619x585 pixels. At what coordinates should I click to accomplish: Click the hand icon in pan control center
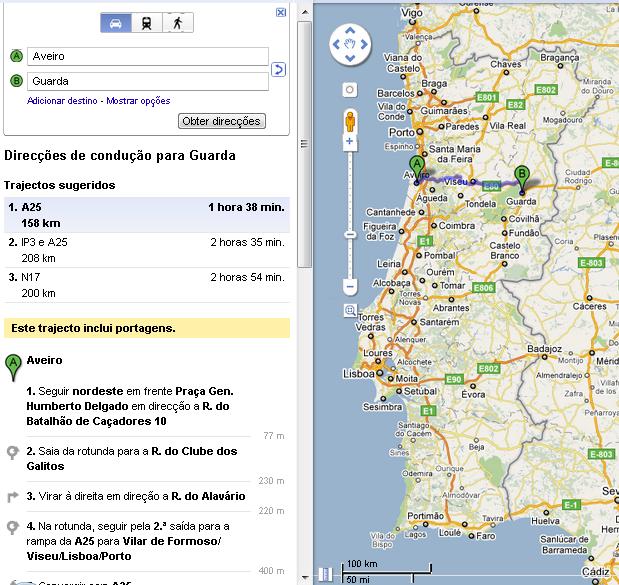click(x=350, y=44)
